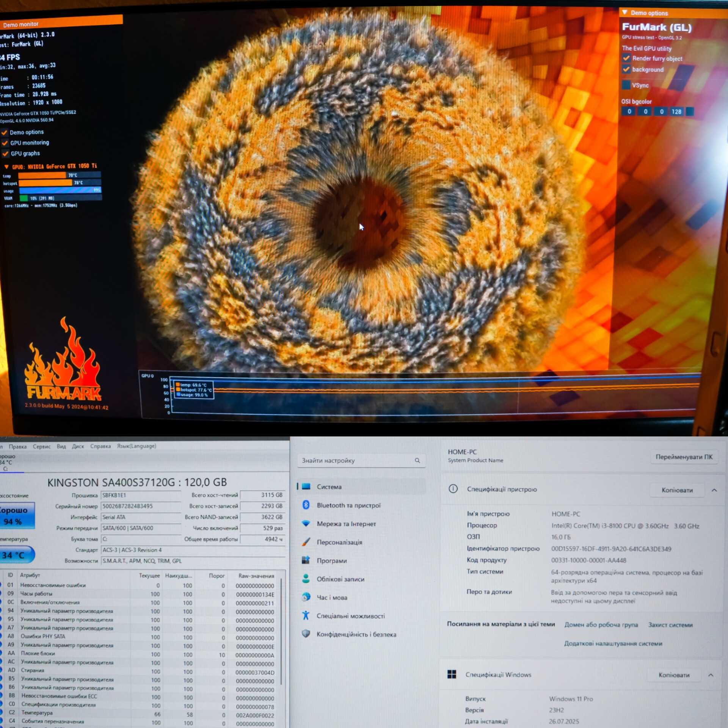
Task: Toggle GPU graphs checkbox
Action: [5, 154]
